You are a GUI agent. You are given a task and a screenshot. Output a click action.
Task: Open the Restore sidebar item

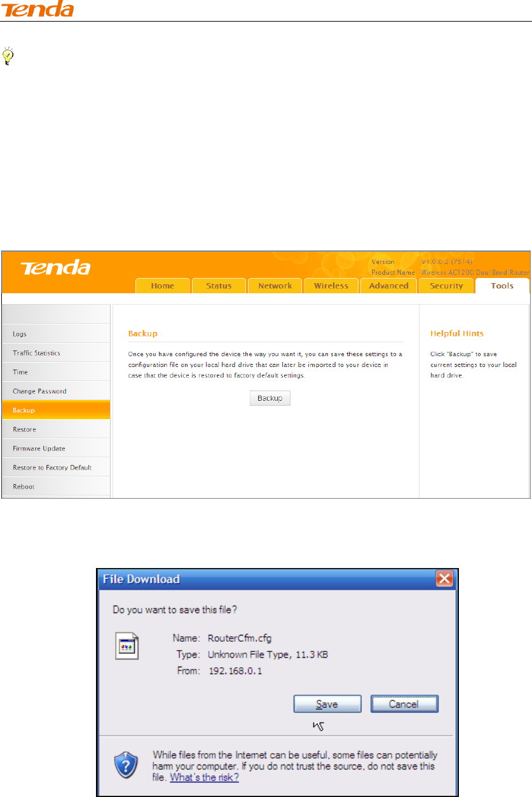[55, 429]
